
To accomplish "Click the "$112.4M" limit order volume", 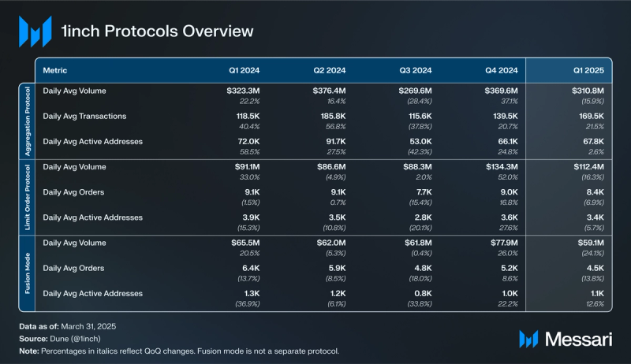I will 588,167.
